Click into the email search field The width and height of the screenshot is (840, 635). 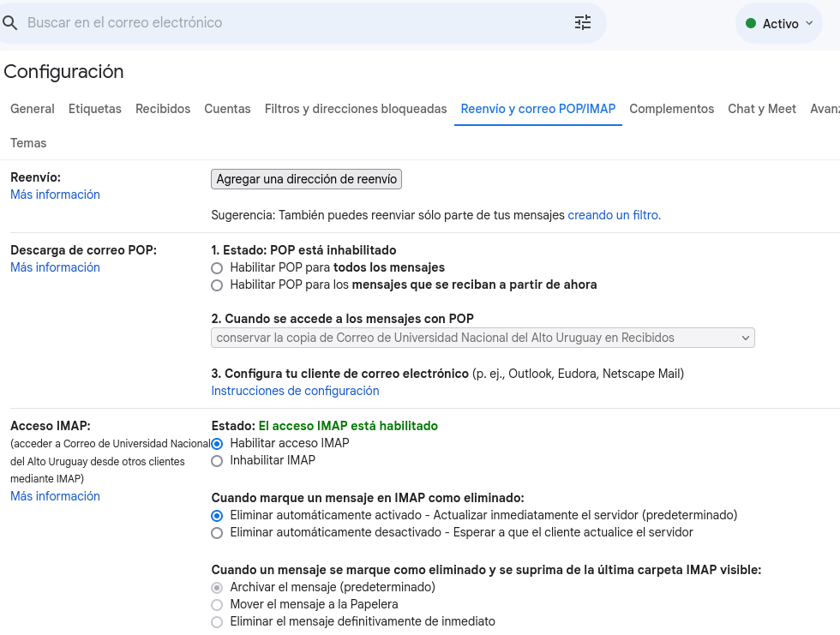click(x=291, y=23)
